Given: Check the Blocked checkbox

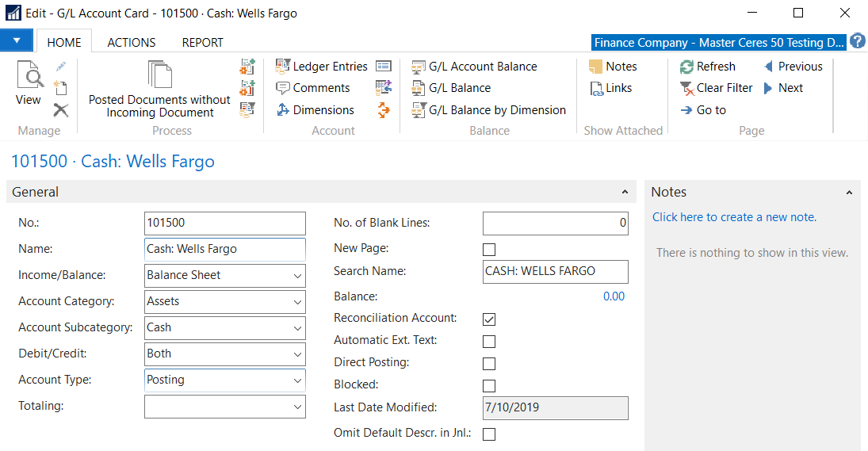Looking at the screenshot, I should pyautogui.click(x=489, y=386).
